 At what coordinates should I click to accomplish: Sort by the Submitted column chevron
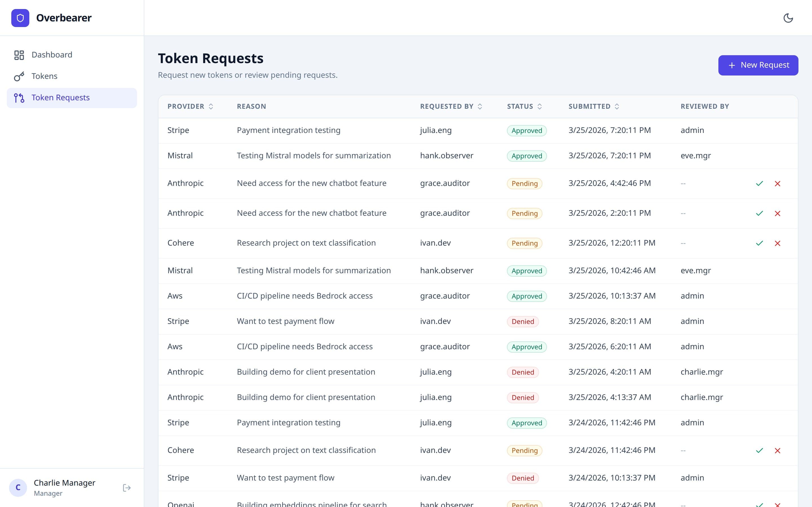[617, 106]
